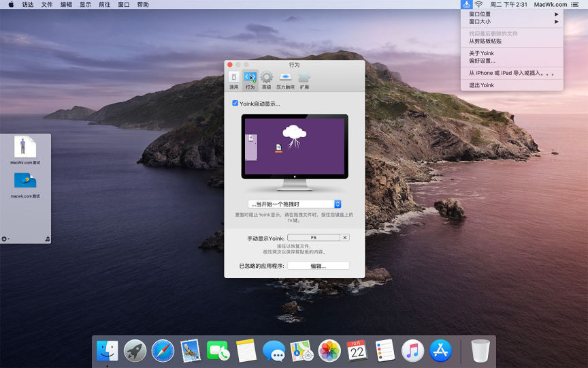Select the MacWk.com测试 person file thumbnail in the shelf
Viewport: 588px width, 368px height.
pyautogui.click(x=25, y=147)
